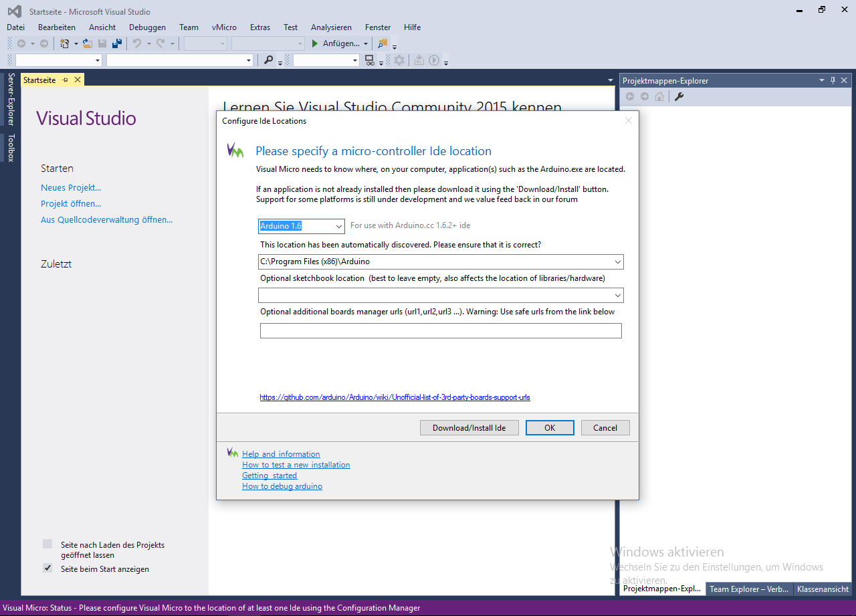Open the Ansicht menu
This screenshot has height=616, width=856.
tap(102, 27)
